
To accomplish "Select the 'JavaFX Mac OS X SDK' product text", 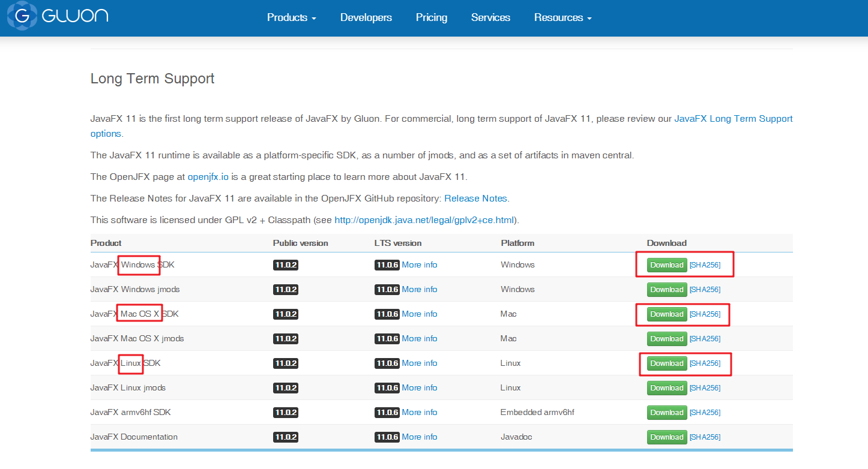I will 134,314.
